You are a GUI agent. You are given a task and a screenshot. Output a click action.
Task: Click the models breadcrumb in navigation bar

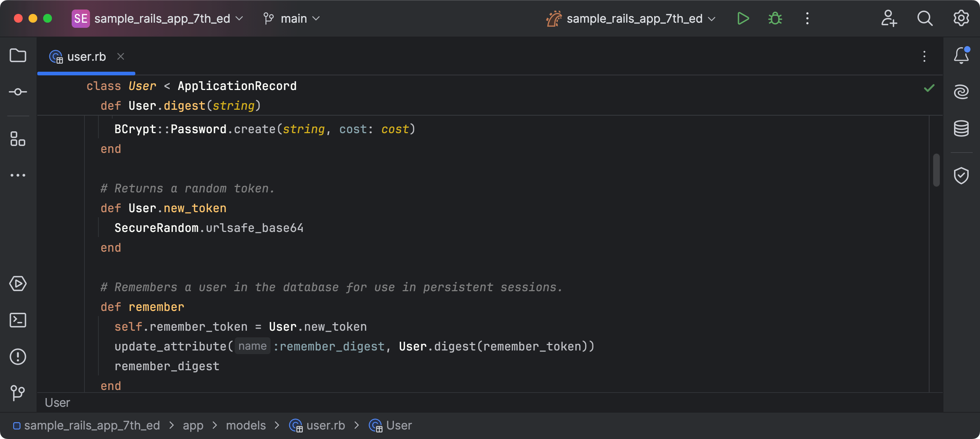point(246,425)
